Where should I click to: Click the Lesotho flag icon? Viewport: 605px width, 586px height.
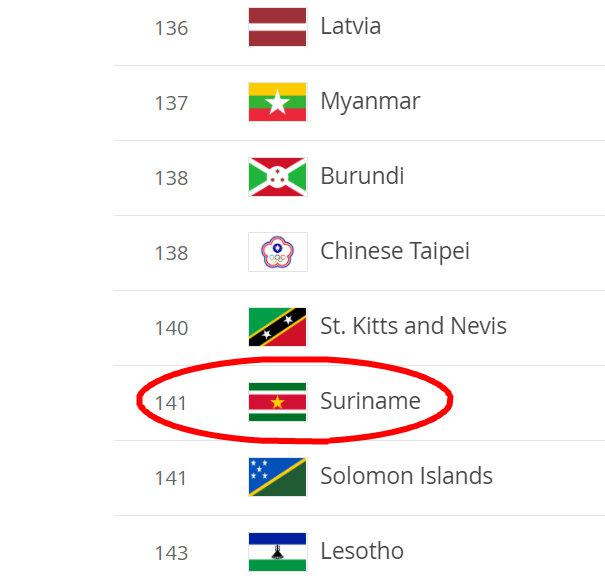[277, 552]
